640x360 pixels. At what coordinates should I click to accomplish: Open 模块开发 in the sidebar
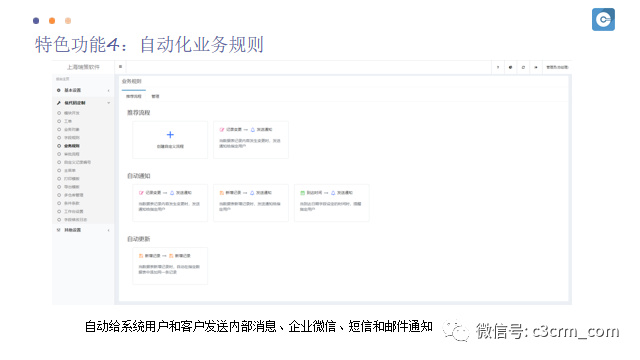[72, 113]
